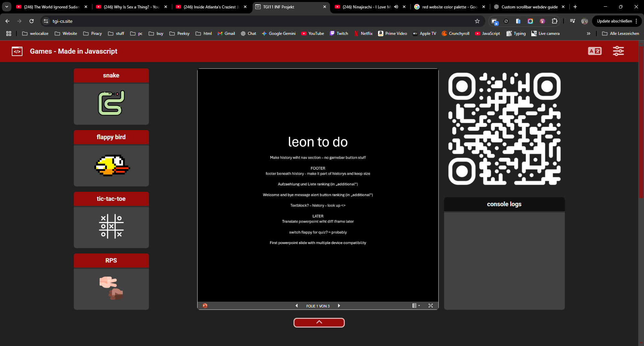Mute the Ninajirachi tab audio icon
This screenshot has height=346, width=644.
tap(396, 7)
